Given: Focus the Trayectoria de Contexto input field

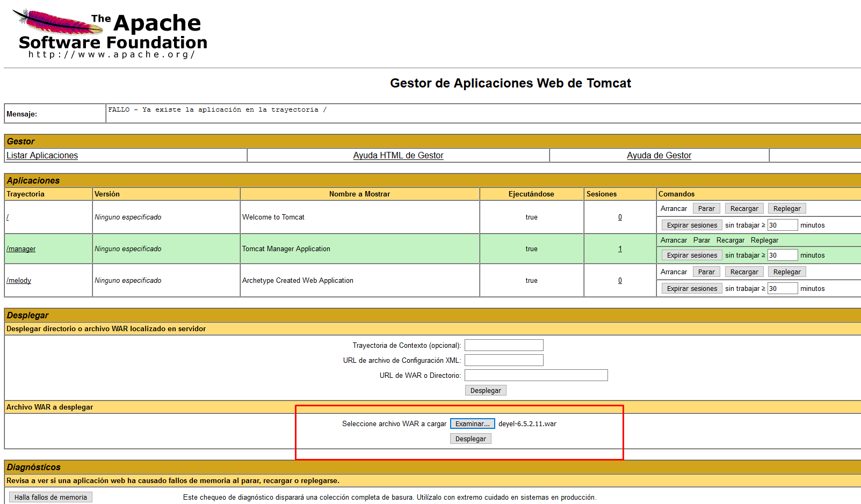Looking at the screenshot, I should [x=503, y=345].
